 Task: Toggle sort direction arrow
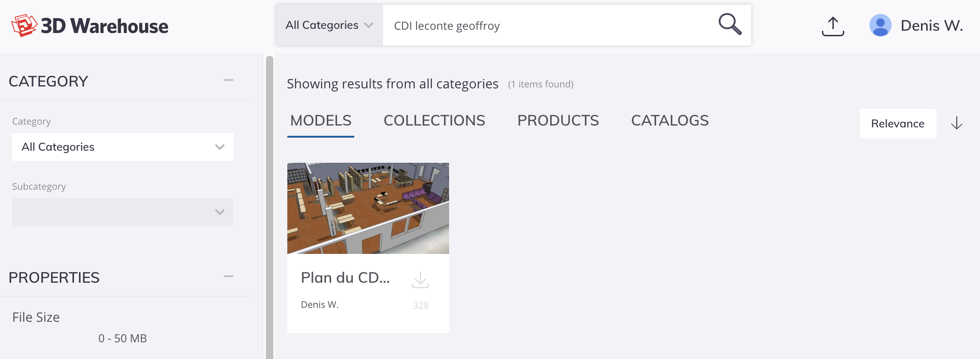pos(956,123)
